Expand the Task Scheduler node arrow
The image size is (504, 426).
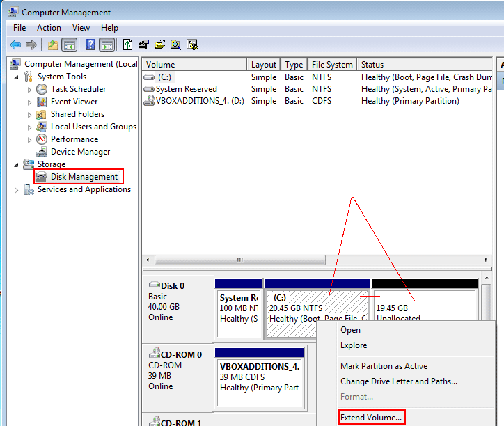tap(29, 90)
